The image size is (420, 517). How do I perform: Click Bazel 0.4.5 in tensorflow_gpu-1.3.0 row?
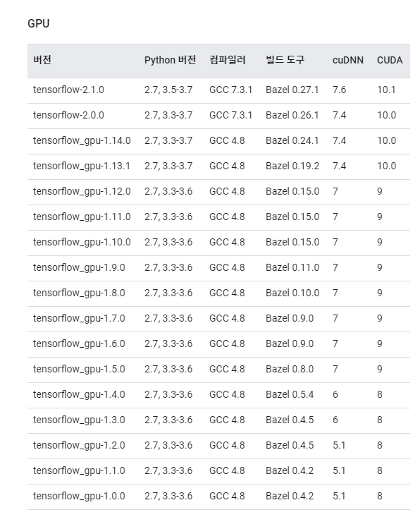290,420
